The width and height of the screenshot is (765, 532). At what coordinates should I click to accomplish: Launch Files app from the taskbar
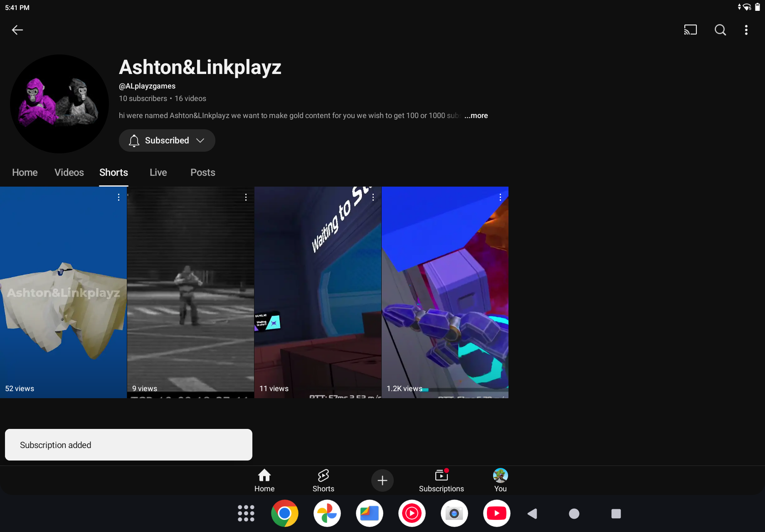370,513
